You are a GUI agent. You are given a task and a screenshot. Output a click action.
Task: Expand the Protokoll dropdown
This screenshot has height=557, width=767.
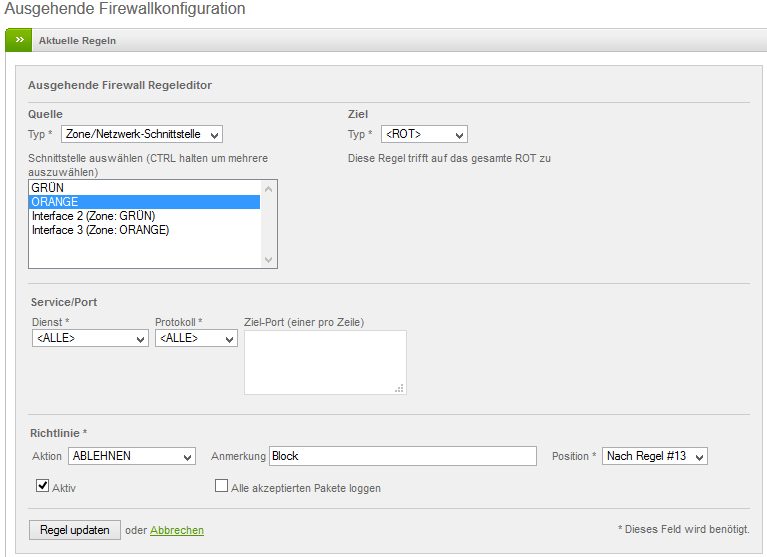click(x=196, y=339)
